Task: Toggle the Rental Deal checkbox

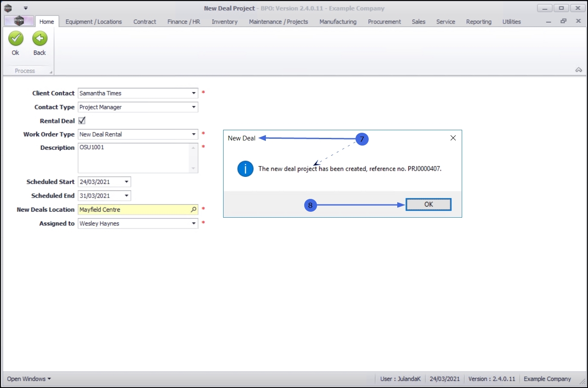Action: [82, 121]
